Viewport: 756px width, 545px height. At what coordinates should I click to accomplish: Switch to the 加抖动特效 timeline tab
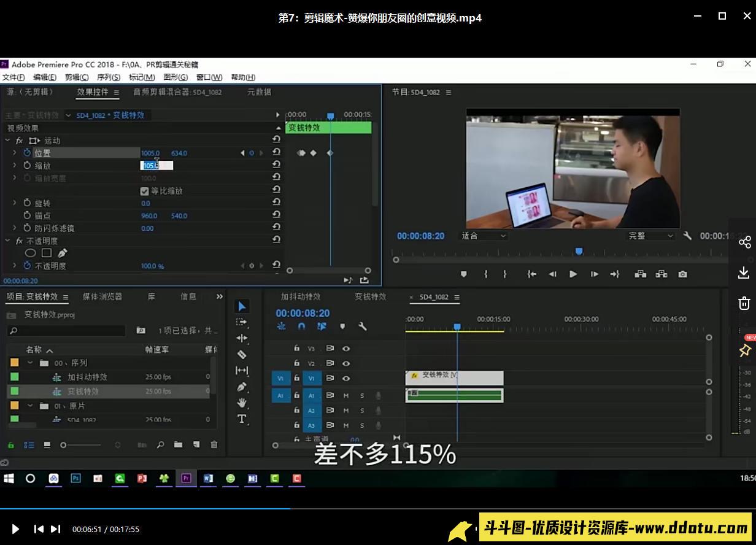301,296
